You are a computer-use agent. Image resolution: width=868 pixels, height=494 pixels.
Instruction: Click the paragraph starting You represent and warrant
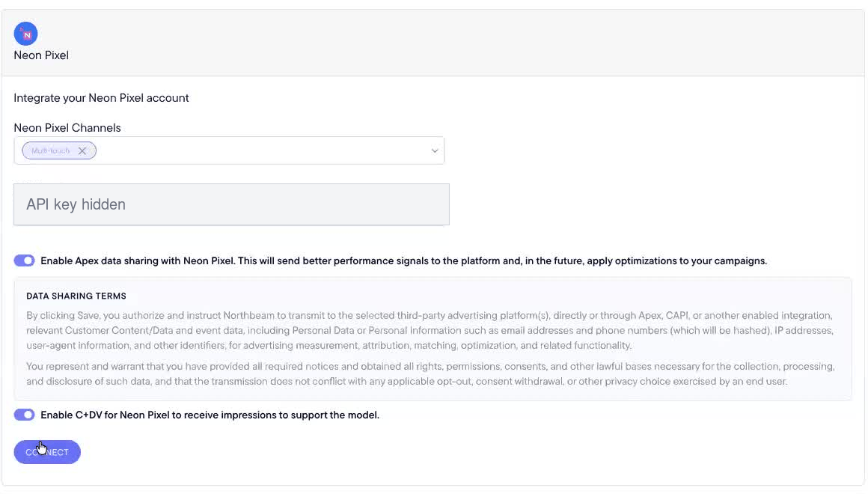click(x=430, y=373)
